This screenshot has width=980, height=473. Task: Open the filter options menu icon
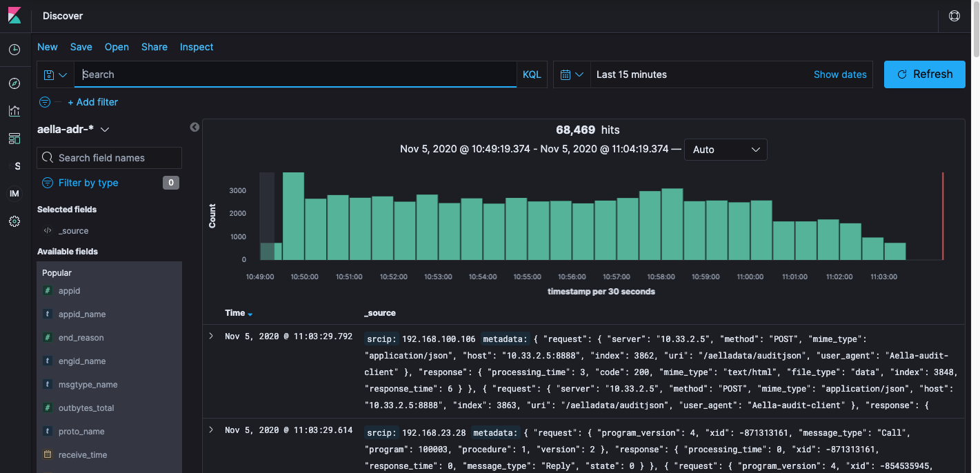(45, 102)
